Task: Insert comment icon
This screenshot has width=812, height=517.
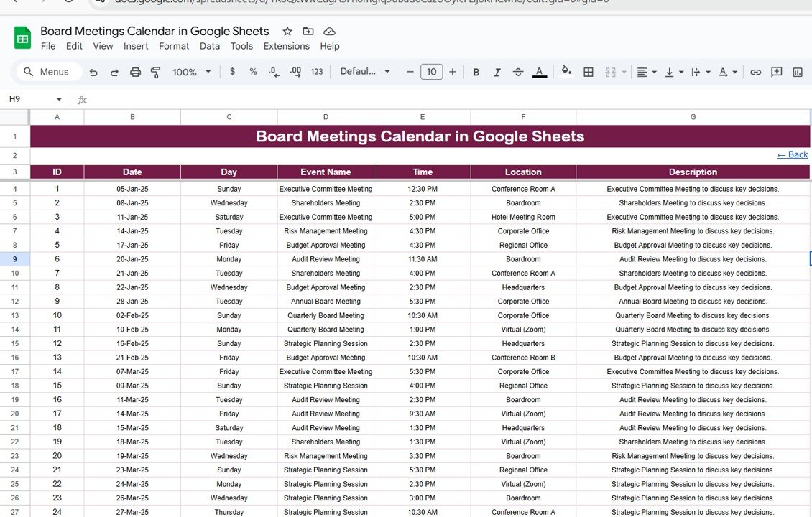Action: coord(776,72)
